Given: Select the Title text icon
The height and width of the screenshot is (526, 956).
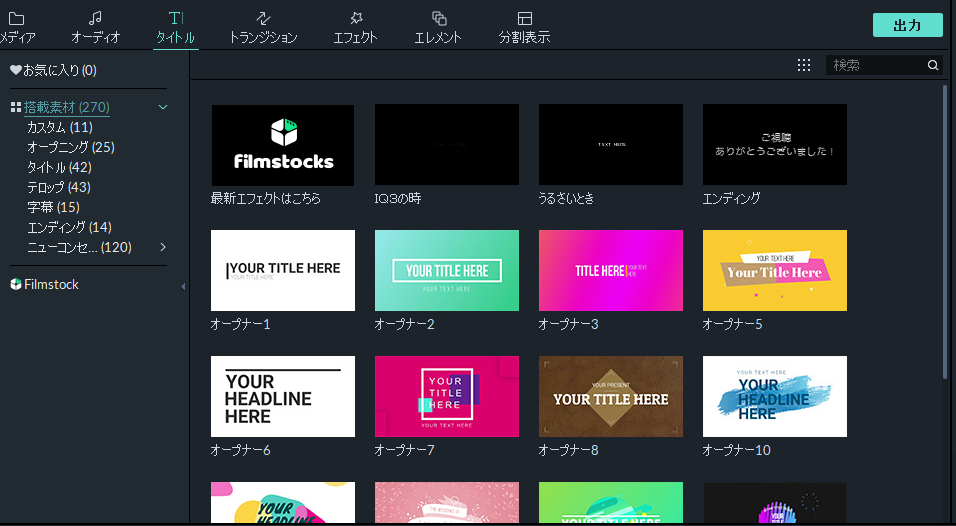Looking at the screenshot, I should tap(176, 18).
